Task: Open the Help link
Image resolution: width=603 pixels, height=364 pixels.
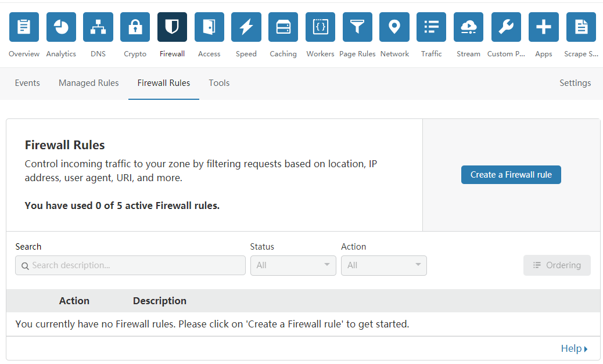Action: (574, 349)
